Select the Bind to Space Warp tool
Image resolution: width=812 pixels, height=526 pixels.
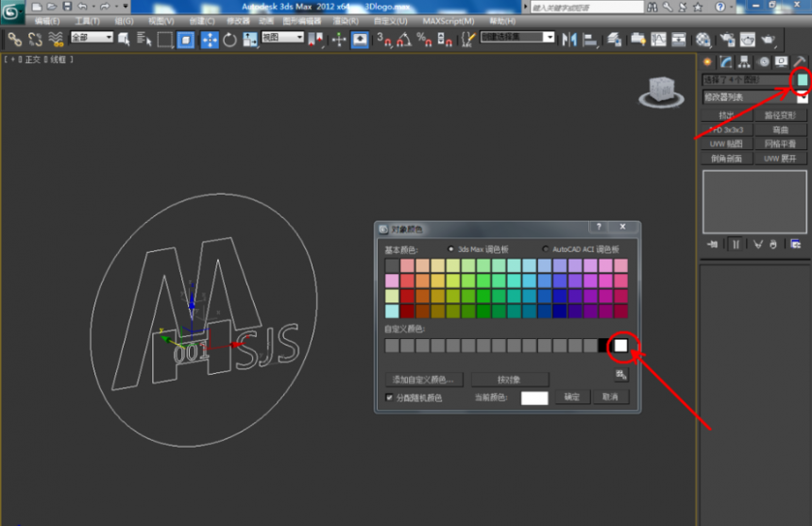[56, 40]
